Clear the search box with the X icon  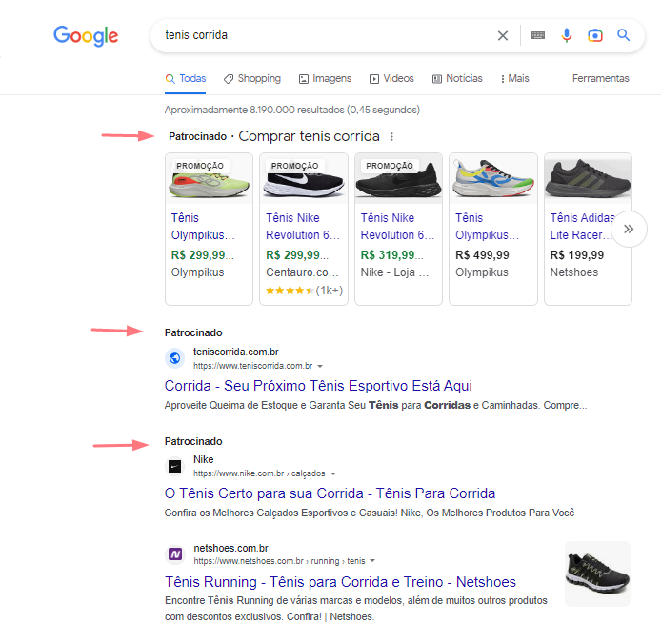(x=503, y=35)
